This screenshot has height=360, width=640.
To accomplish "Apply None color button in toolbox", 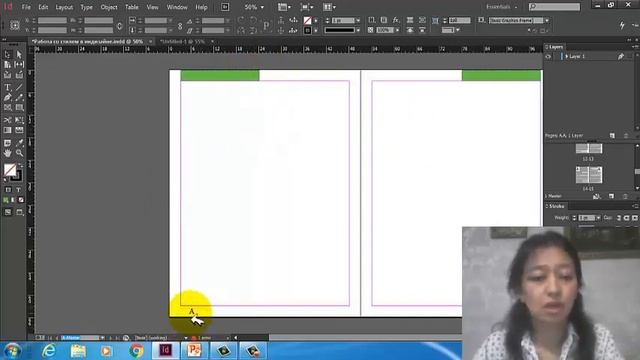I will tap(21, 200).
